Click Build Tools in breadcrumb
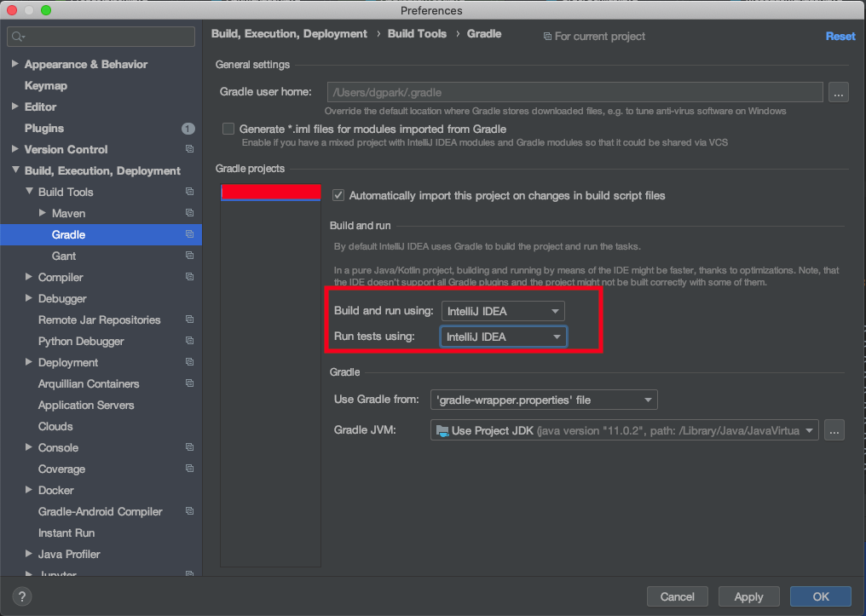 [417, 34]
